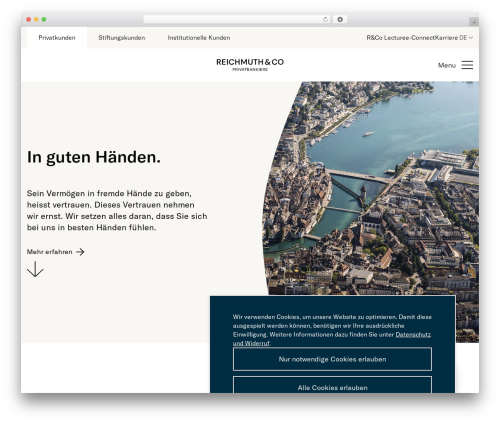The height and width of the screenshot is (423, 500).
Task: Open the Datenschutz und Widerruf link
Action: [x=413, y=335]
